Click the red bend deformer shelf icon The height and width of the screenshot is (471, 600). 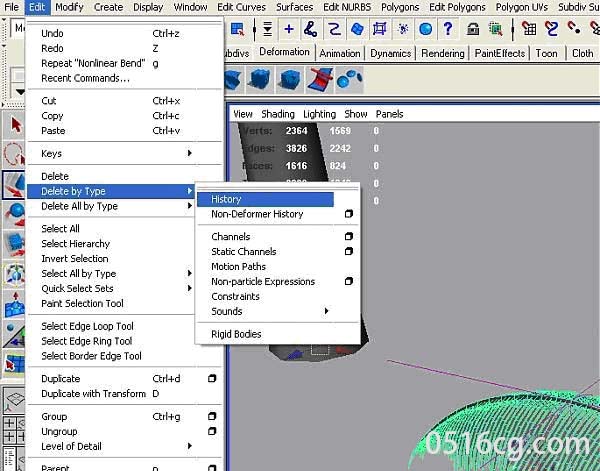point(320,80)
